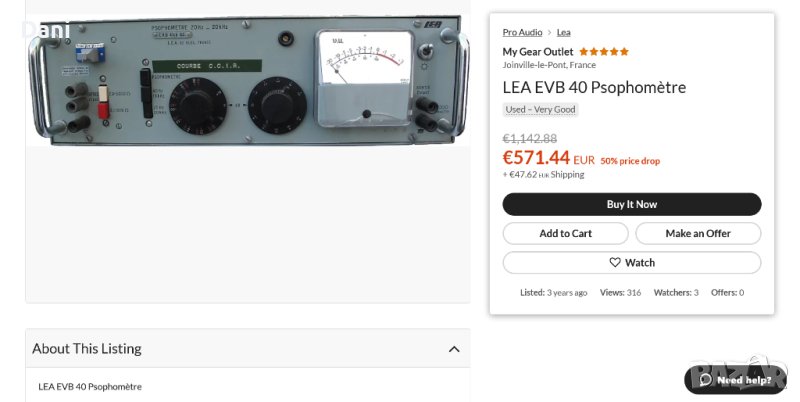
Task: Collapse the About This Listing chevron
Action: click(x=454, y=349)
